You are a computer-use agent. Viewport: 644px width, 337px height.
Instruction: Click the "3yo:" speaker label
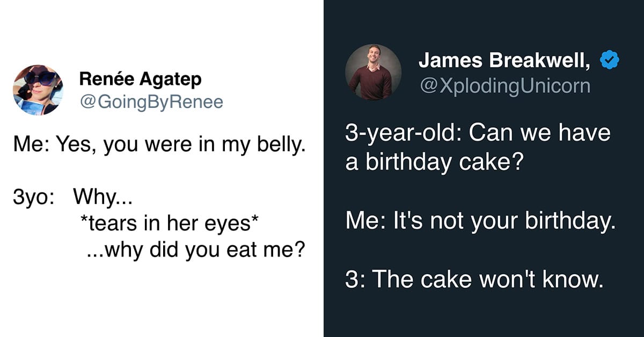point(33,199)
